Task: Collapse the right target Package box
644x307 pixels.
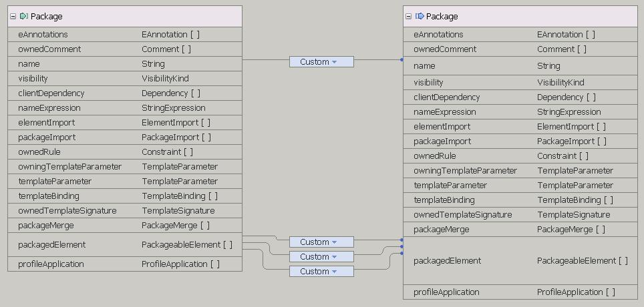Action: coord(408,17)
